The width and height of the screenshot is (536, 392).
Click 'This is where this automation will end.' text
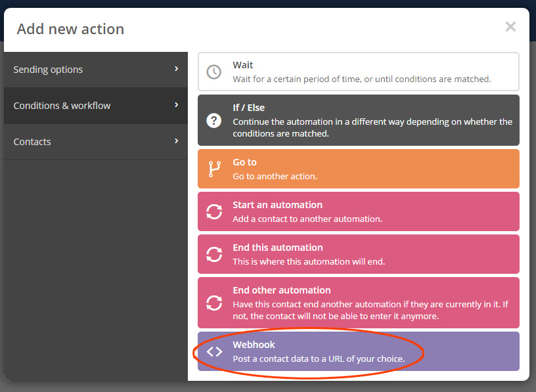point(309,262)
